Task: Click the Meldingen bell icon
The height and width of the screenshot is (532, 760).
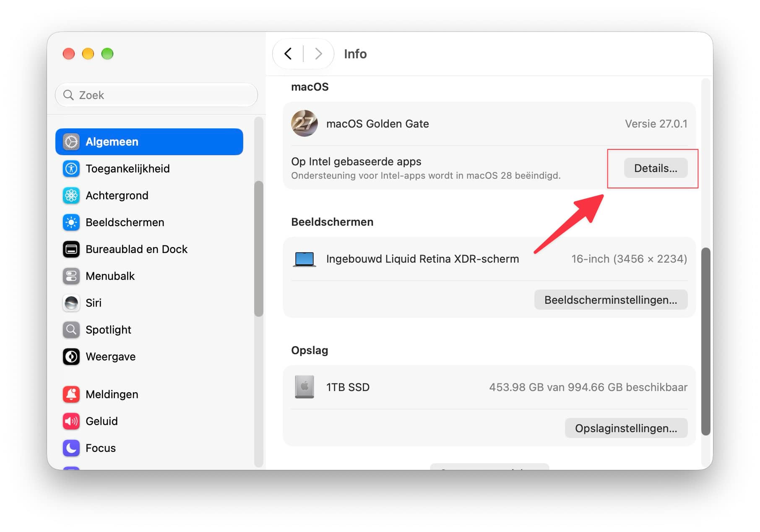Action: [71, 394]
